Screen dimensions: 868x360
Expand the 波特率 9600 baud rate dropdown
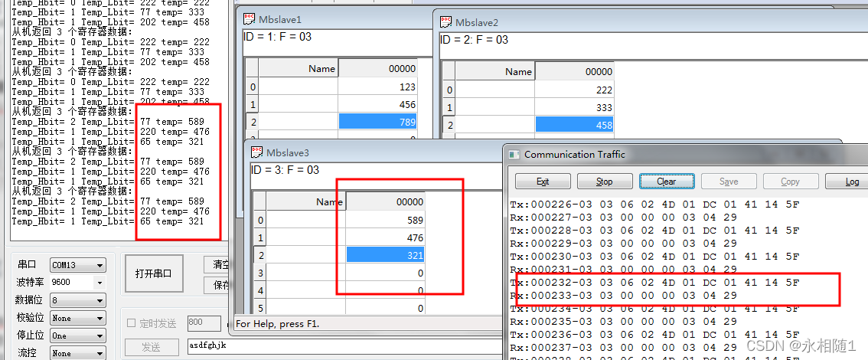click(x=77, y=283)
